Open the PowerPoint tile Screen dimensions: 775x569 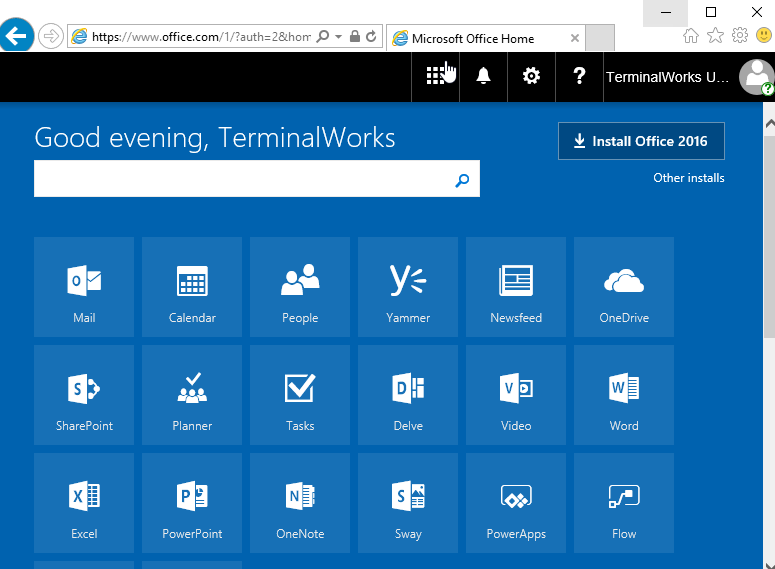tap(192, 503)
